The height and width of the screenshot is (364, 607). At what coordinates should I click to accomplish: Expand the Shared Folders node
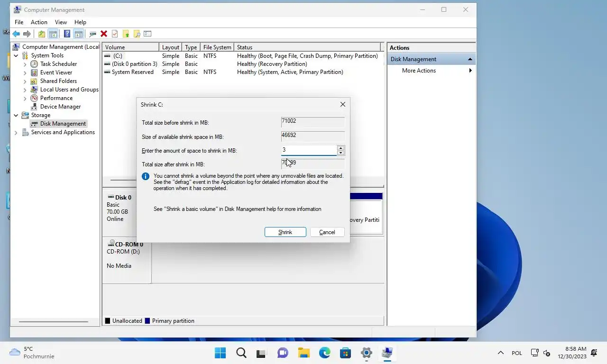25,81
